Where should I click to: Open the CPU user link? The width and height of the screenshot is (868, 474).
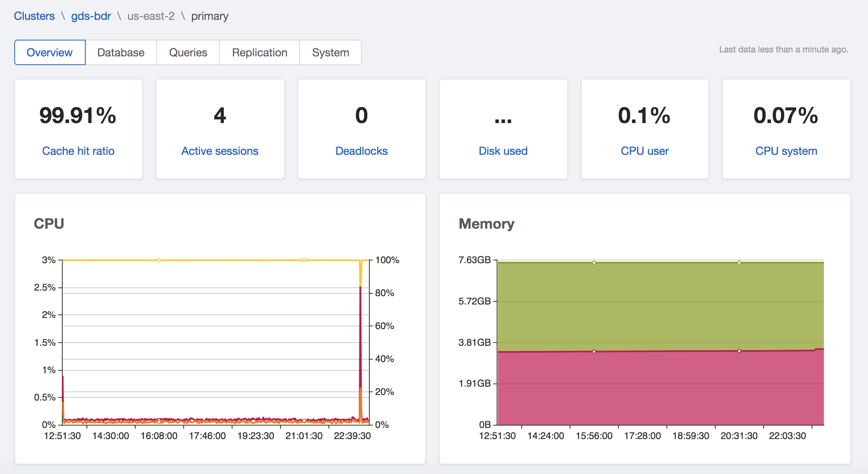point(645,151)
